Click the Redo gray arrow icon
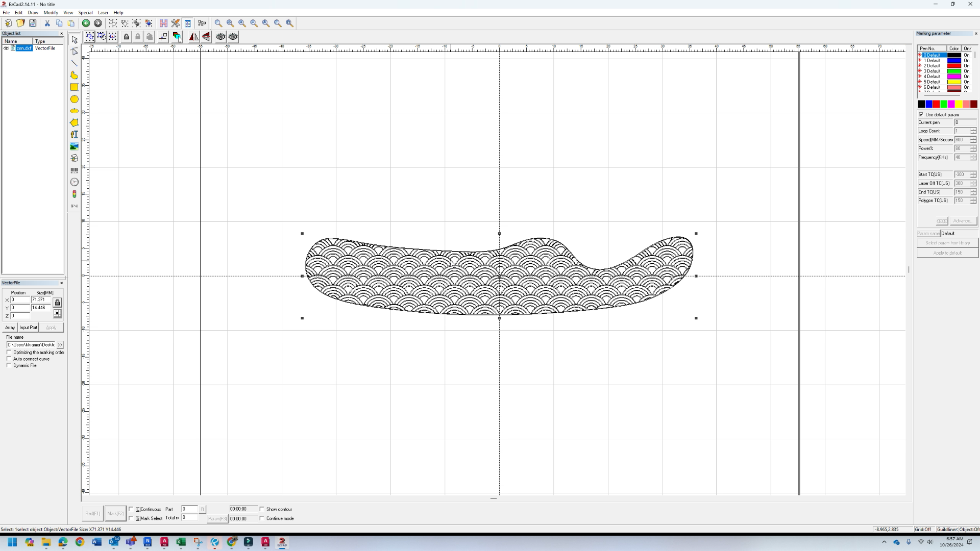Image resolution: width=980 pixels, height=551 pixels. (98, 23)
